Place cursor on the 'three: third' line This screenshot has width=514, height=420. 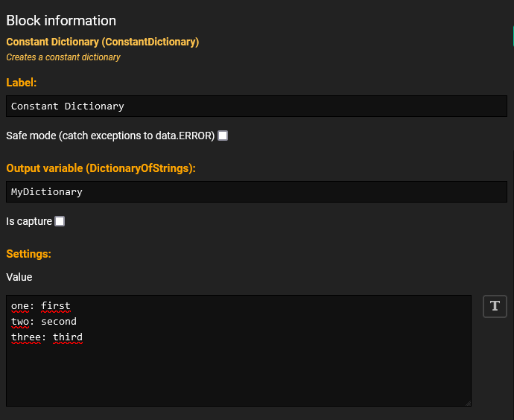pyautogui.click(x=46, y=337)
